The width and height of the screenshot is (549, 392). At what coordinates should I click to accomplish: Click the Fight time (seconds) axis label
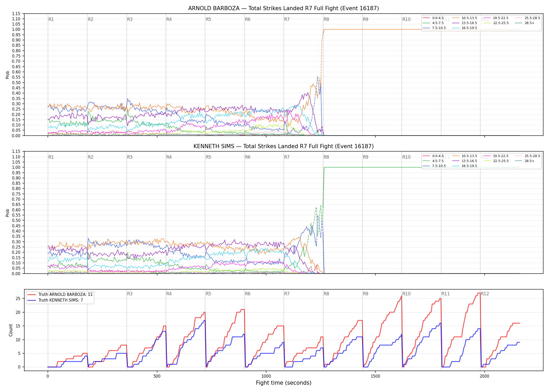tap(284, 383)
